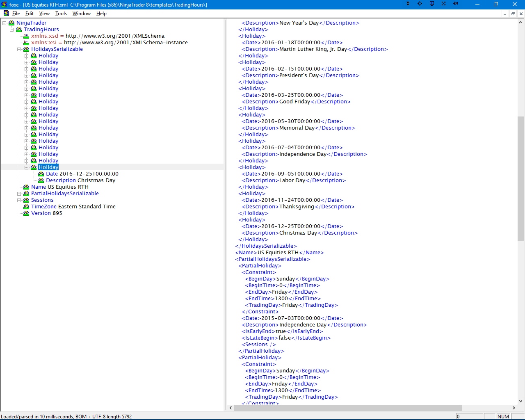Collapse the TradingHours node
This screenshot has width=525, height=420.
click(11, 30)
